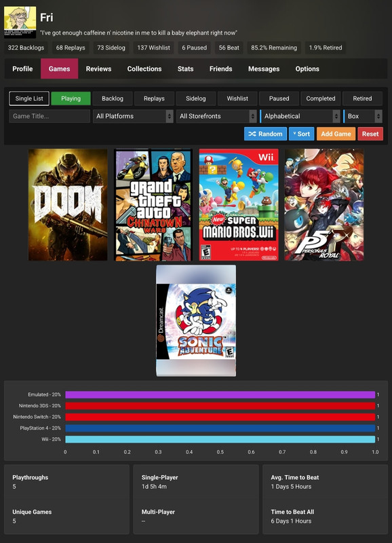This screenshot has width=392, height=543.
Task: Click the blue PlayStation 4 chart bar
Action: click(220, 428)
